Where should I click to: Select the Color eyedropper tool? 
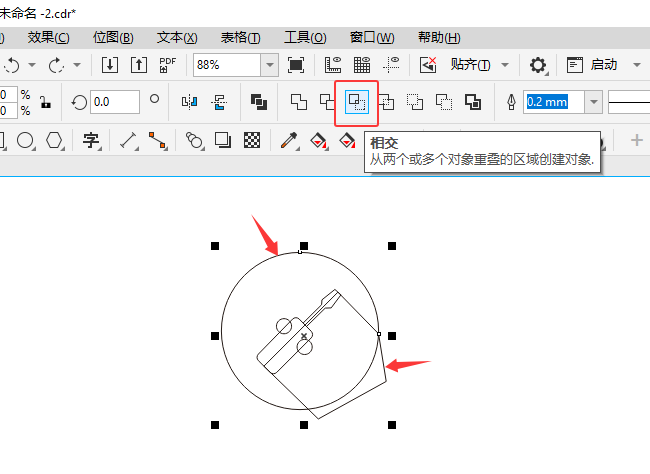(x=289, y=141)
